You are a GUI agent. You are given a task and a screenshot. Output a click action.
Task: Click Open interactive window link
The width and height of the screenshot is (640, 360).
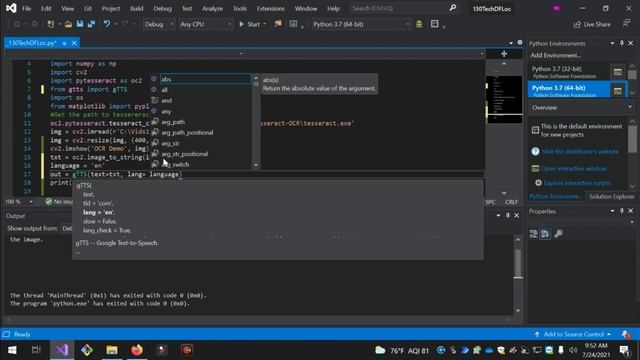pyautogui.click(x=573, y=169)
